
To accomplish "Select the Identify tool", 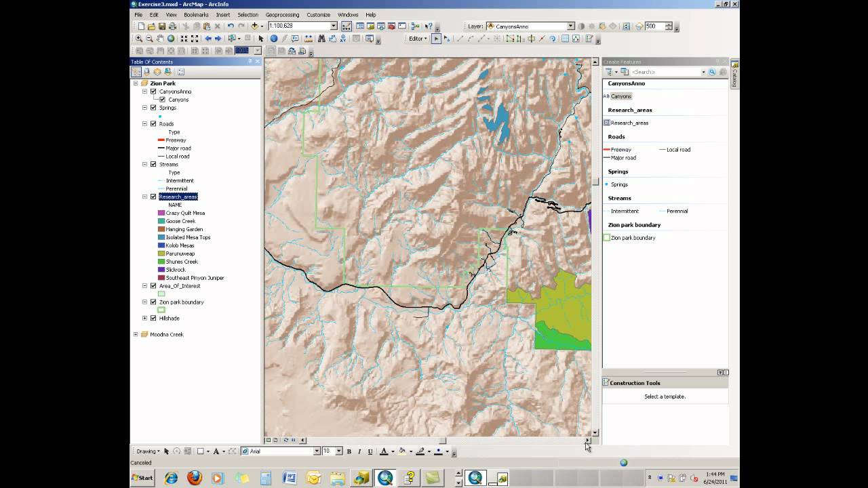I will [274, 39].
